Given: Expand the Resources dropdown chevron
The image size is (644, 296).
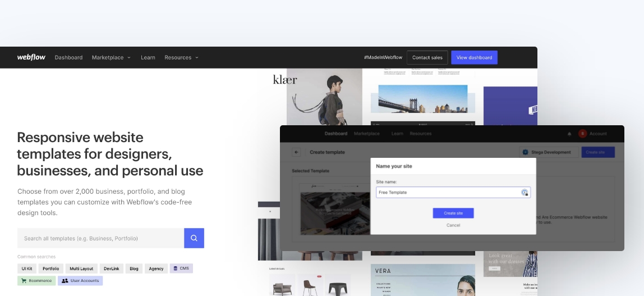Looking at the screenshot, I should (197, 57).
